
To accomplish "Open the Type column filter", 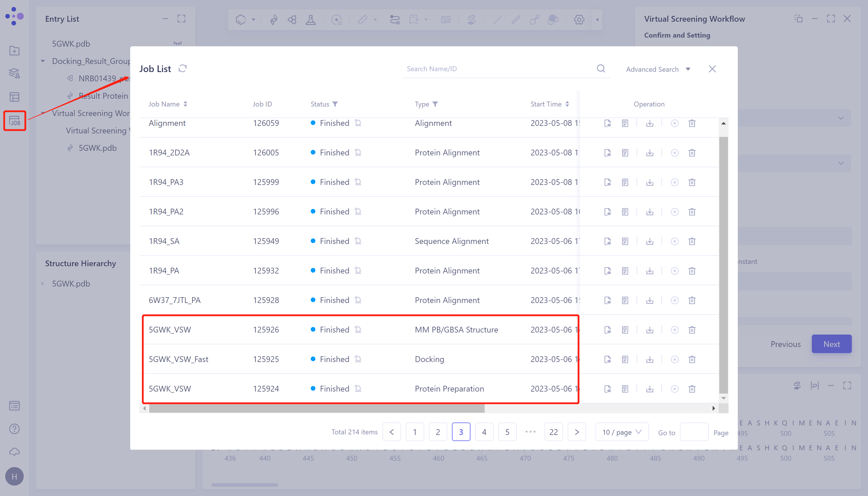I will pos(436,104).
